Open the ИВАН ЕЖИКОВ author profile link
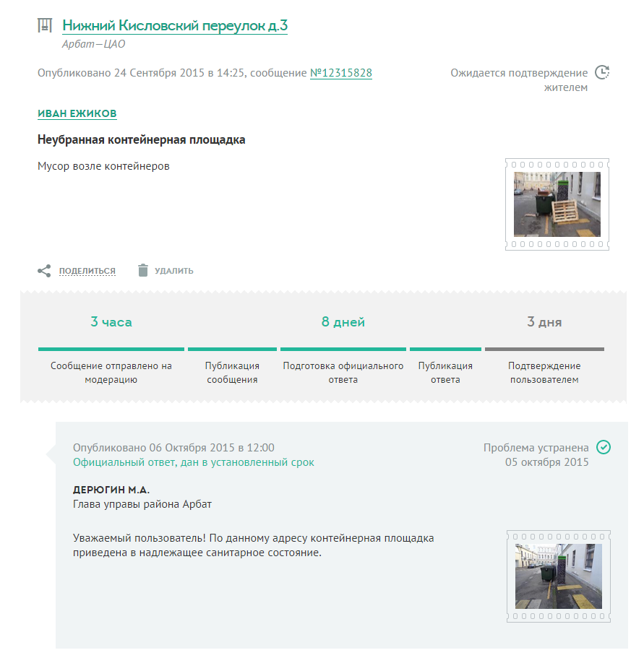The image size is (644, 658). [x=77, y=113]
